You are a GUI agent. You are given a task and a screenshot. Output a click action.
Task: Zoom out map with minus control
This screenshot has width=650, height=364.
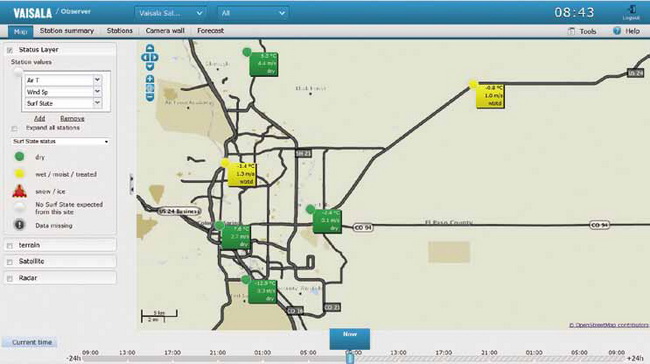(x=150, y=97)
